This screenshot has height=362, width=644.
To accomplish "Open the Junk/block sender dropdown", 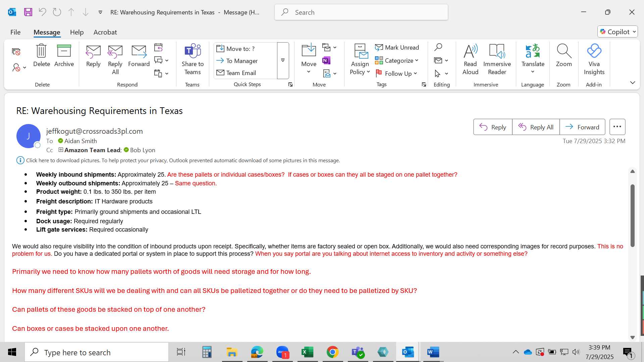I will tap(19, 67).
